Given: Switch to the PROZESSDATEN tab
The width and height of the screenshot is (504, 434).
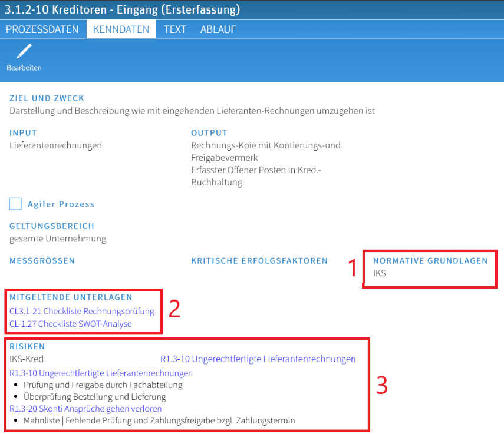Looking at the screenshot, I should [42, 29].
